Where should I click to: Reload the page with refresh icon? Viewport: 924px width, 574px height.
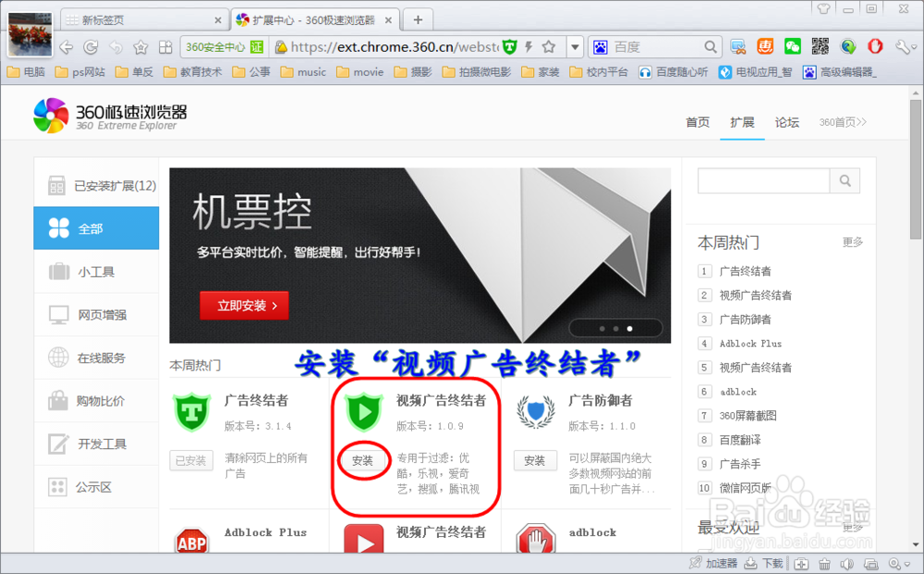pos(91,47)
